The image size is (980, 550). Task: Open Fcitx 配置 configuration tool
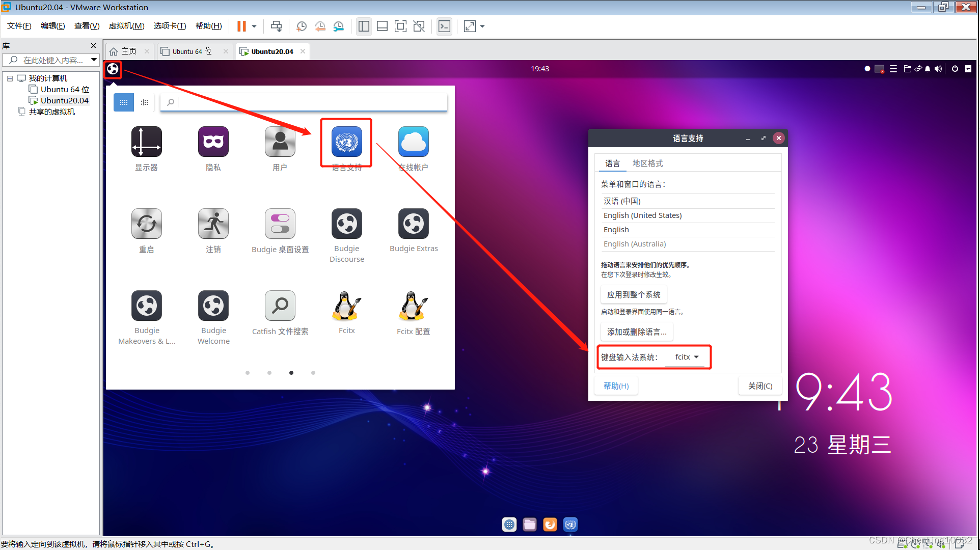point(413,306)
